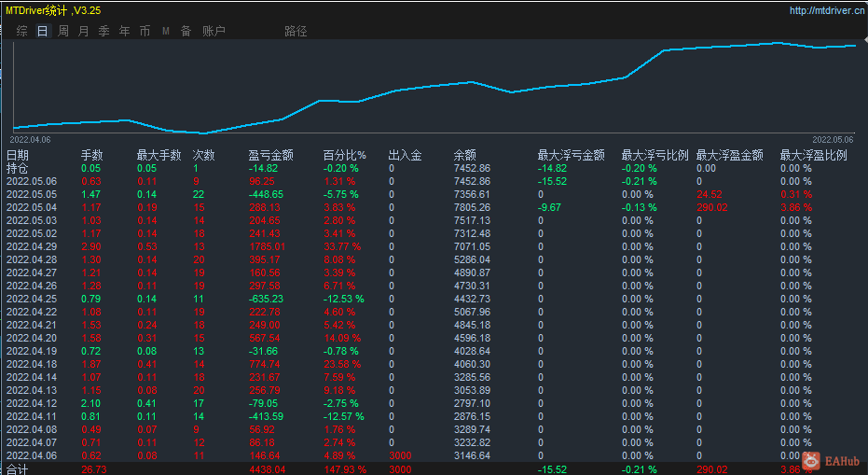Open the 币 currency tab
Image resolution: width=868 pixels, height=475 pixels.
click(145, 31)
